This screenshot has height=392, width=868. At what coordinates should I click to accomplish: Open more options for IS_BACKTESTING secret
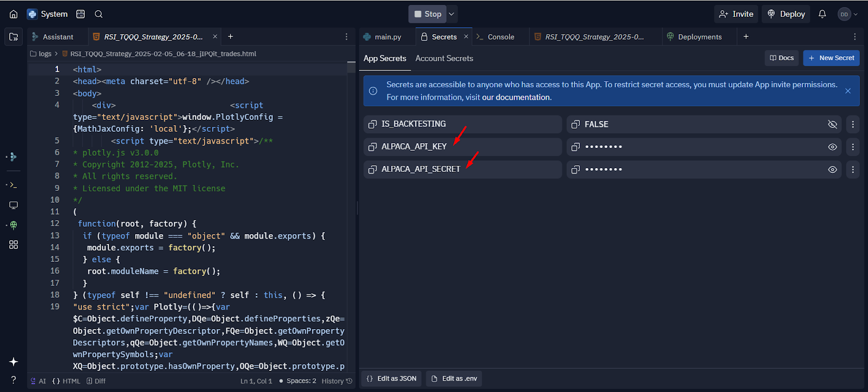point(853,124)
